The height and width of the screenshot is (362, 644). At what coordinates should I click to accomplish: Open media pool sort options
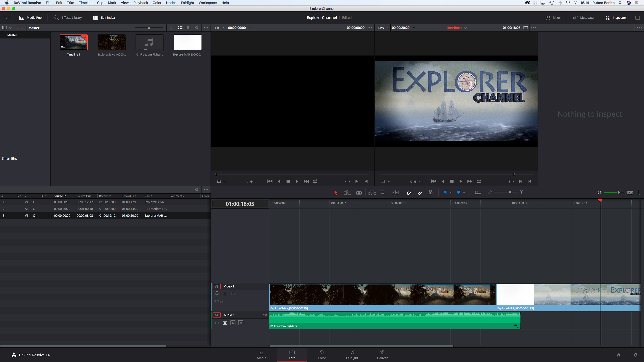coord(171,28)
